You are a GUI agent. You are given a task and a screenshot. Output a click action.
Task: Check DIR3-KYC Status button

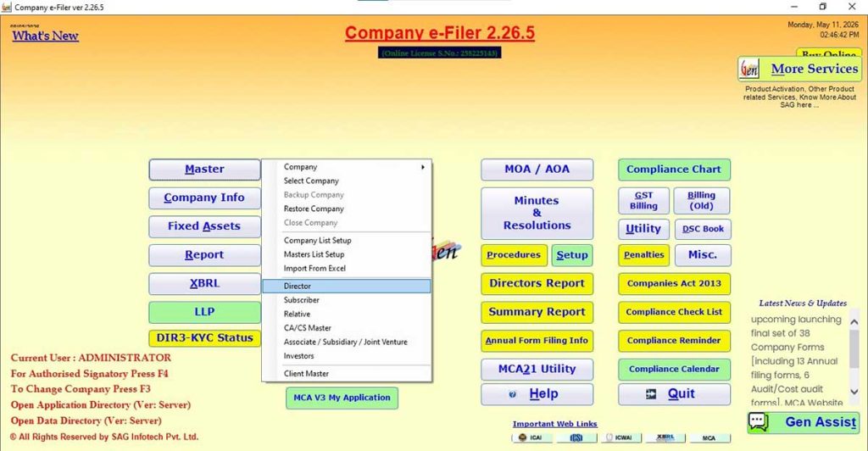coord(204,338)
